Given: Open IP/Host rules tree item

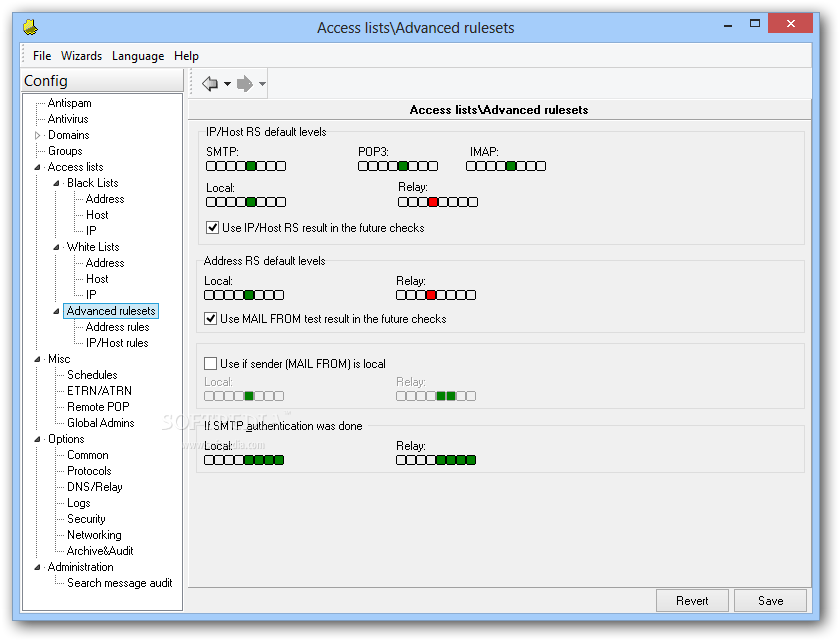Looking at the screenshot, I should [117, 343].
